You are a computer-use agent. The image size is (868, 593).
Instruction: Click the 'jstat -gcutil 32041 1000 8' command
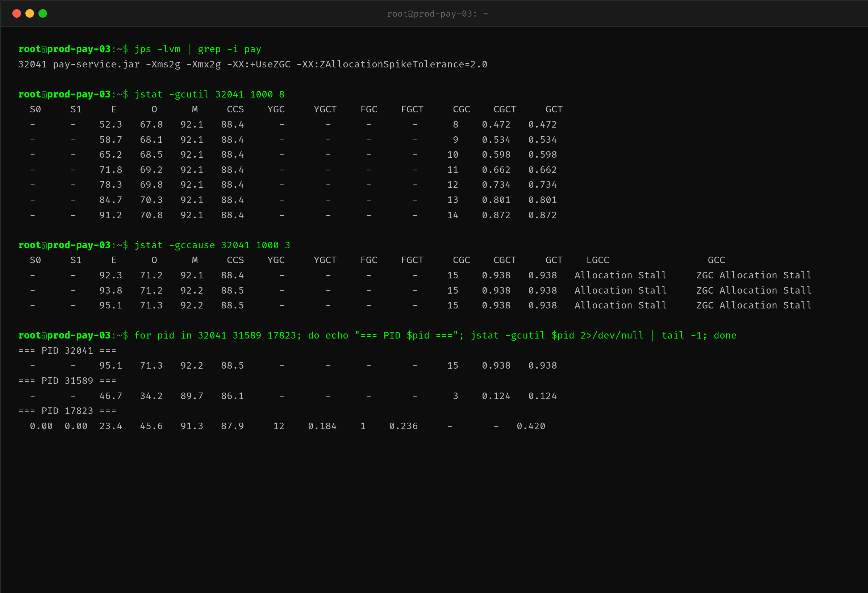(209, 94)
